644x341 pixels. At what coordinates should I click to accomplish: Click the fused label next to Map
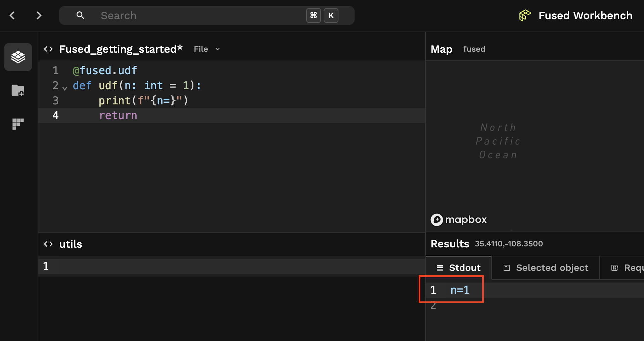tap(474, 49)
